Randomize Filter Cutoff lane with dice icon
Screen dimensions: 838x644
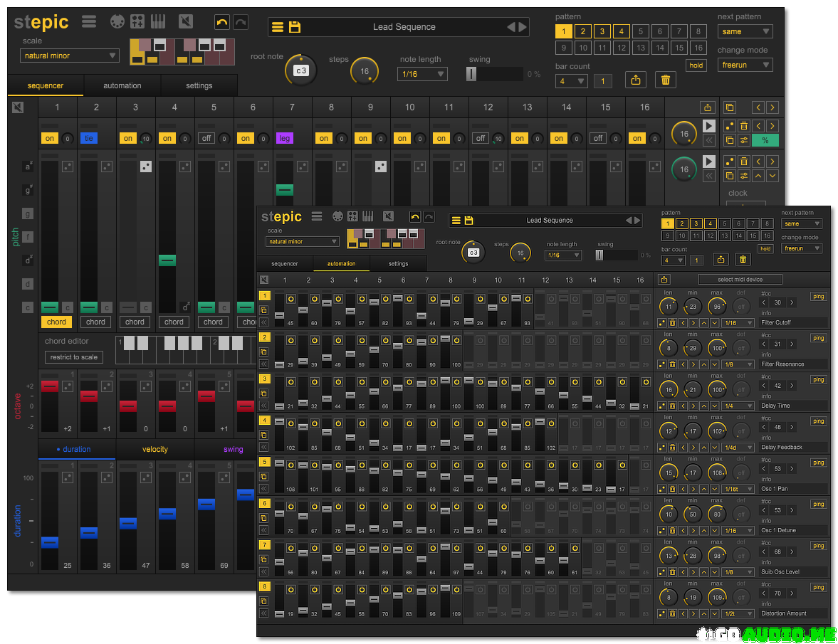(x=662, y=322)
